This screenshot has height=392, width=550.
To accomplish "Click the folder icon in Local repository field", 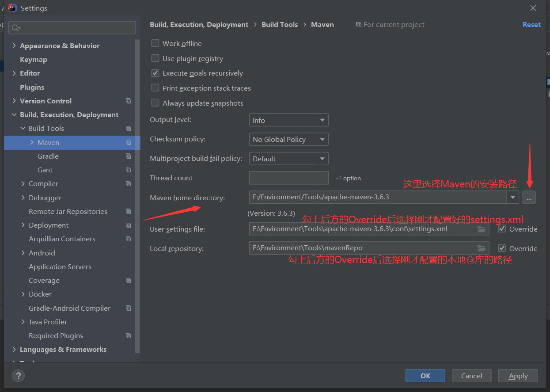I will tap(482, 248).
